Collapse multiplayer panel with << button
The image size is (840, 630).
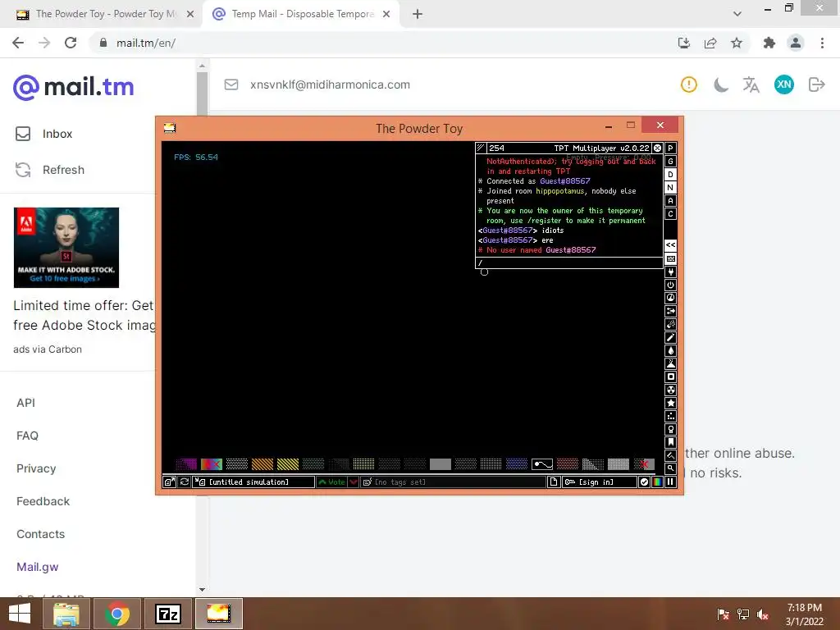pos(671,244)
